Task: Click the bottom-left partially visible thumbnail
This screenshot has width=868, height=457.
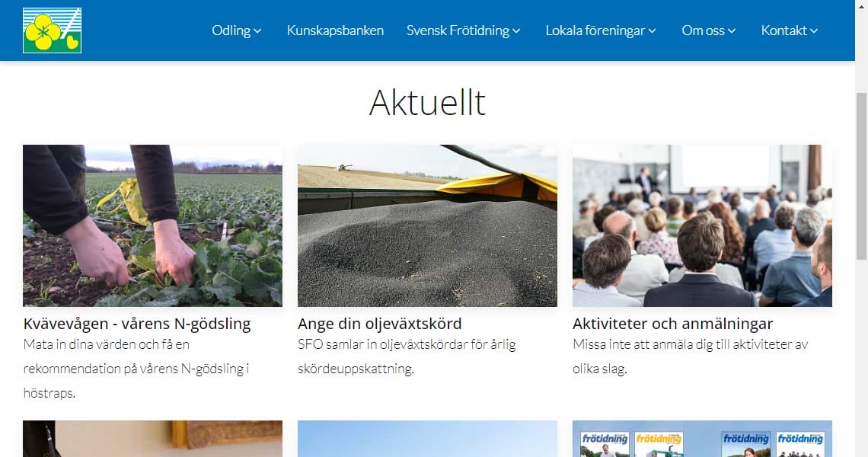Action: pos(152,439)
